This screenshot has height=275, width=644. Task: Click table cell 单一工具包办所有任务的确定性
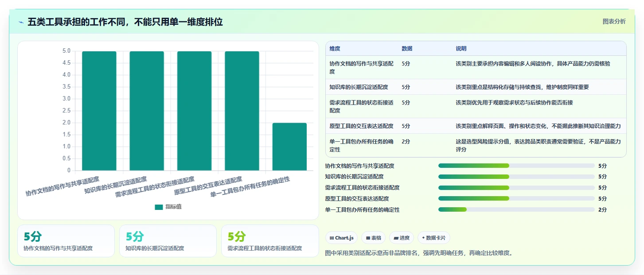click(361, 145)
